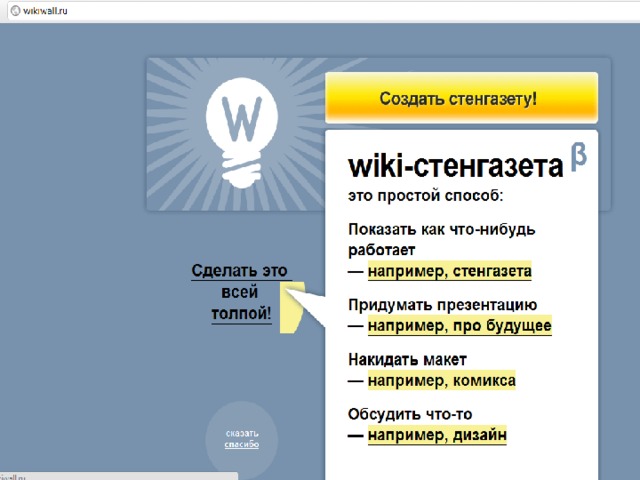Click the white lightbulb W logo
The image size is (640, 480).
pos(242,133)
